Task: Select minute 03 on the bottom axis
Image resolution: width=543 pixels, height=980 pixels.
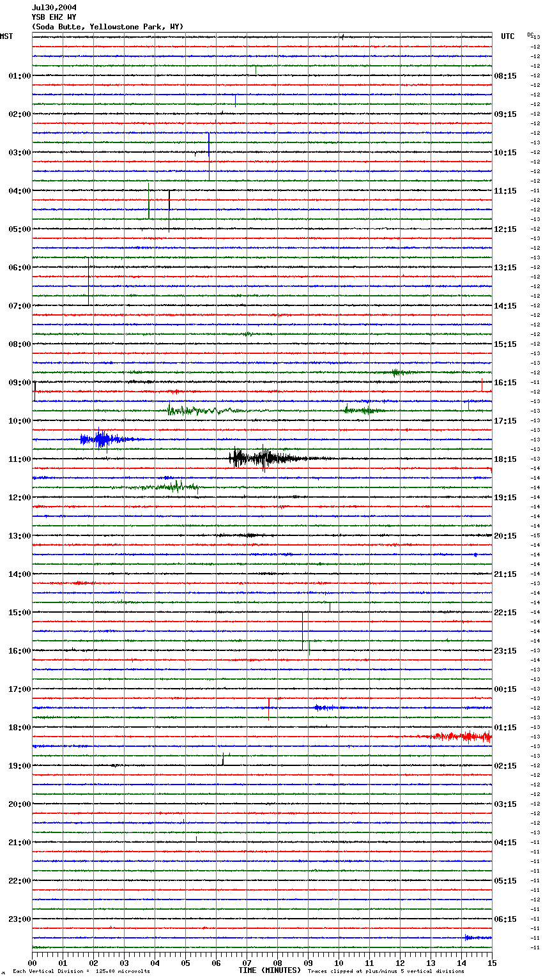Action: click(x=124, y=963)
